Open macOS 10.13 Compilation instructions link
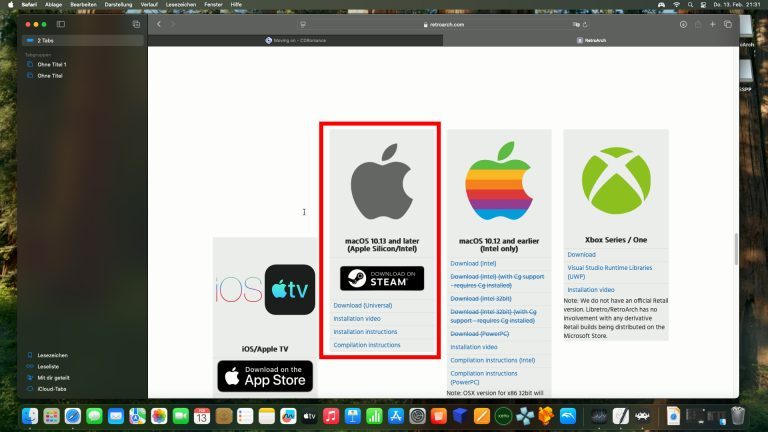 (x=366, y=345)
